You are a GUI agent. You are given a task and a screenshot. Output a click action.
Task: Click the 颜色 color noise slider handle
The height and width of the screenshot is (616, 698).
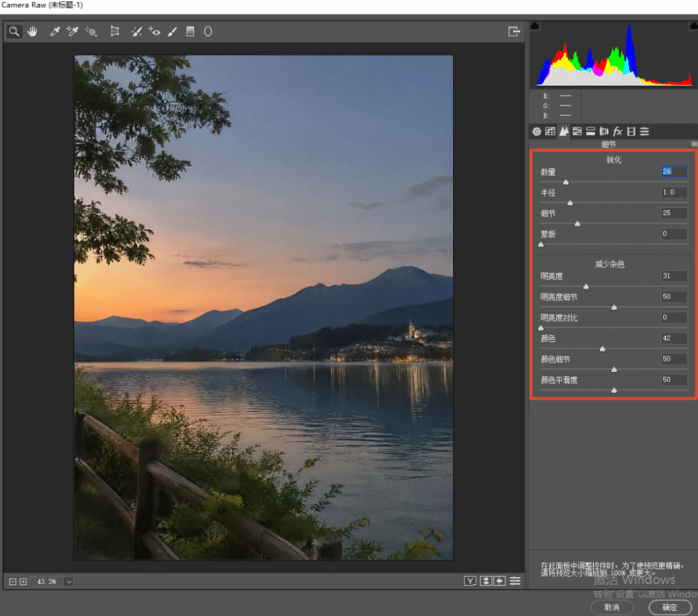coord(603,349)
